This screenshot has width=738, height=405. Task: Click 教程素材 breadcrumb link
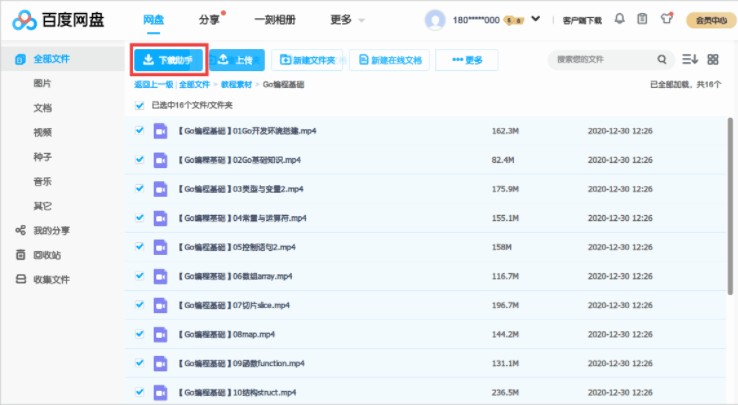[236, 84]
